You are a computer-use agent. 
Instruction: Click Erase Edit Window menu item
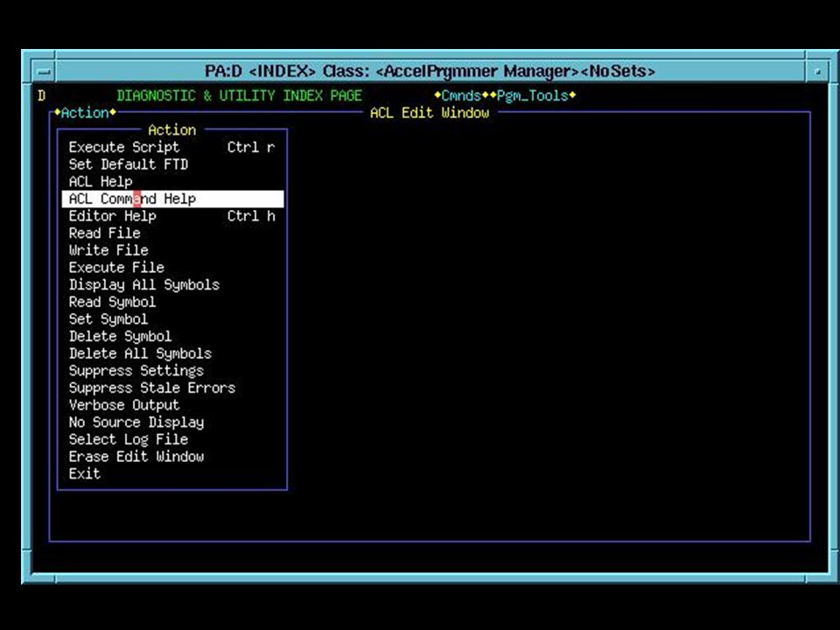pyautogui.click(x=172, y=457)
